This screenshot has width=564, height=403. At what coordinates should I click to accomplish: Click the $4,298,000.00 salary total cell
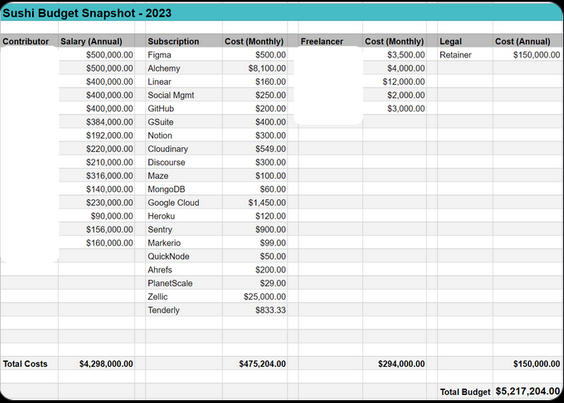[96, 364]
